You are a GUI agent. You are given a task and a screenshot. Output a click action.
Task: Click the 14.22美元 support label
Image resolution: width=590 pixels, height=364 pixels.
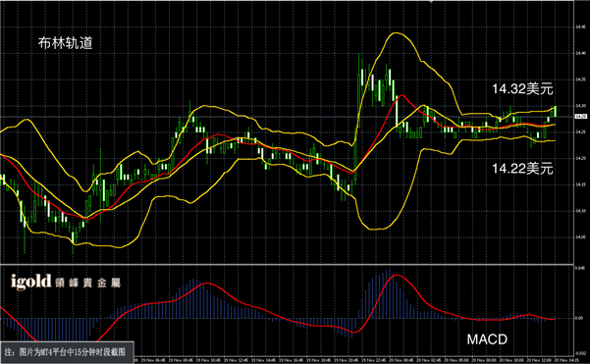click(x=522, y=169)
